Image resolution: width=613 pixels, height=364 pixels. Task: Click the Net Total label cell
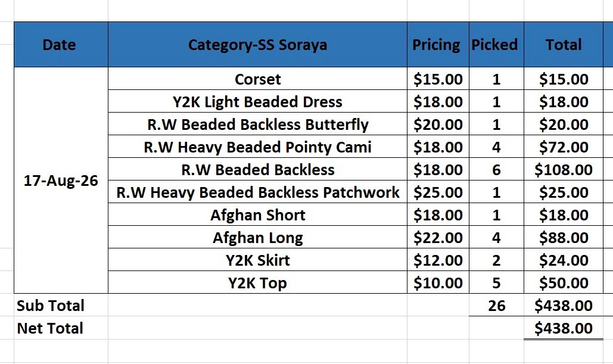(61, 328)
